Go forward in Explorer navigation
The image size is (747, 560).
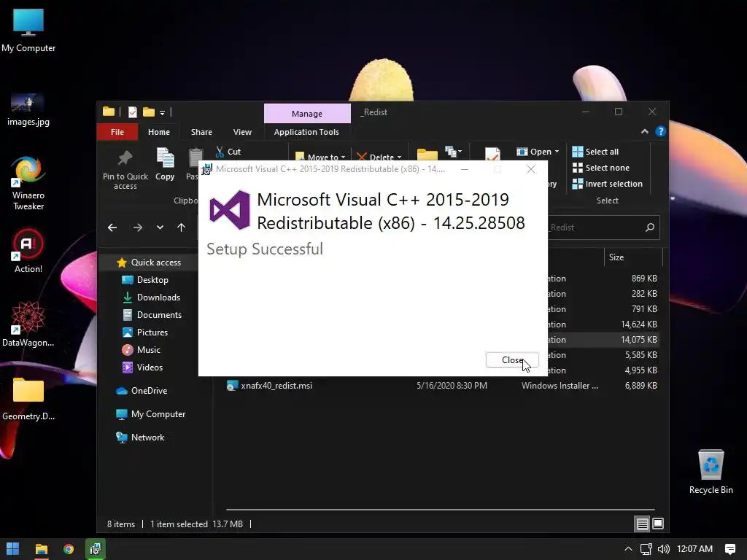click(138, 227)
